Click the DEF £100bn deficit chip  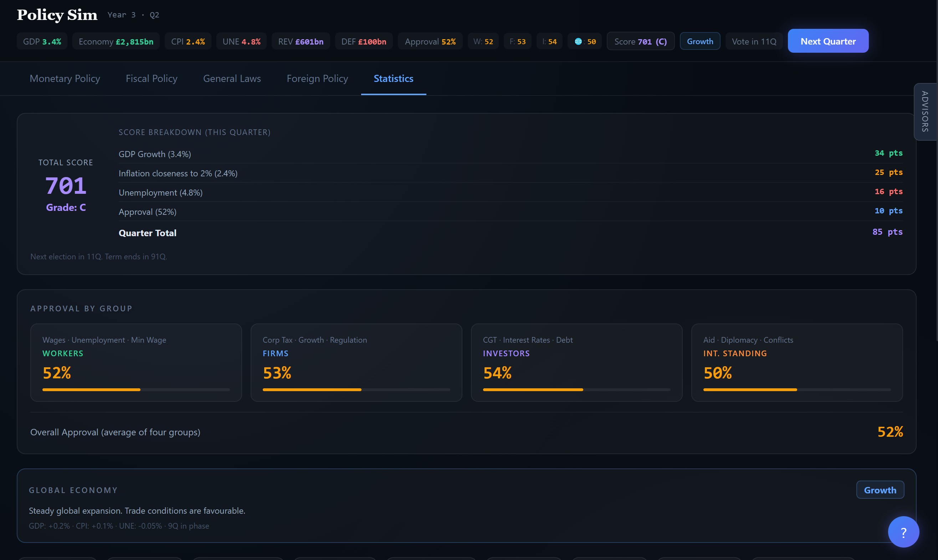click(x=364, y=42)
